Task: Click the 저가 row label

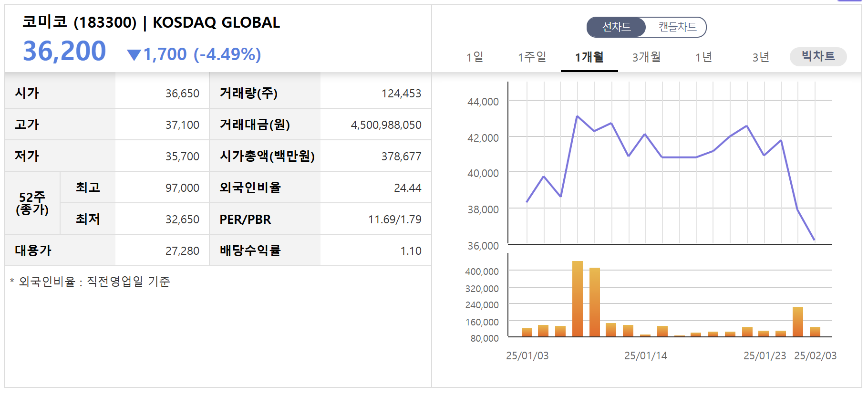Action: pyautogui.click(x=27, y=156)
